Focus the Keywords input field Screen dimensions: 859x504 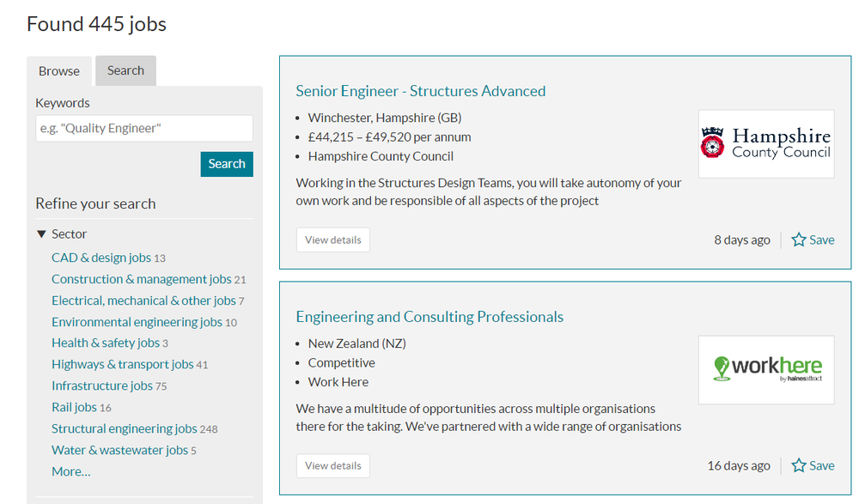tap(144, 129)
